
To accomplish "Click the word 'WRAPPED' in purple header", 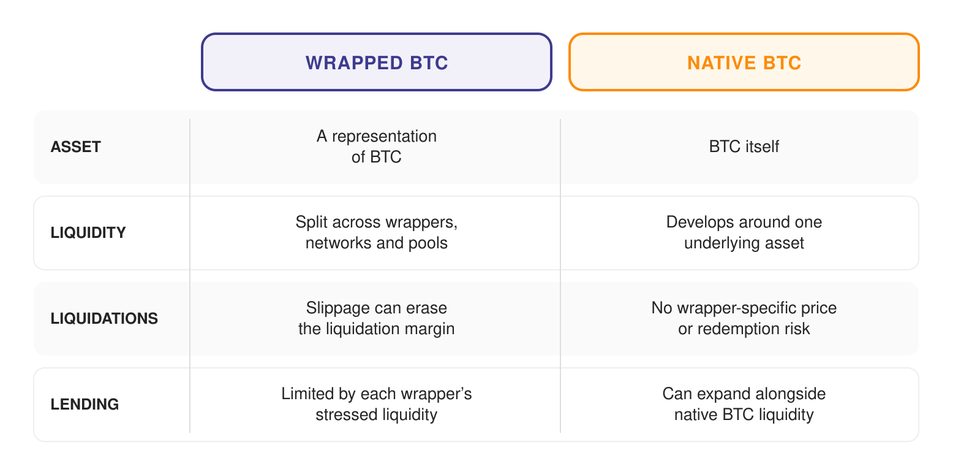I will pos(354,63).
